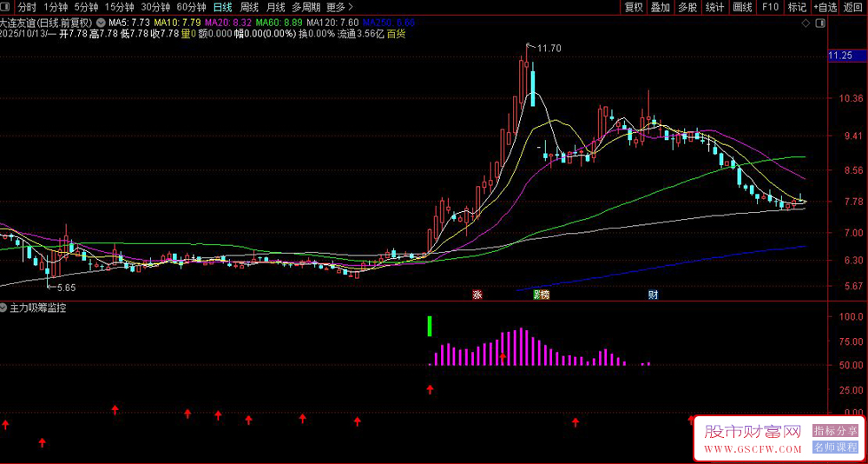Switch to 分时 intraday view
The width and height of the screenshot is (868, 464).
click(x=27, y=7)
